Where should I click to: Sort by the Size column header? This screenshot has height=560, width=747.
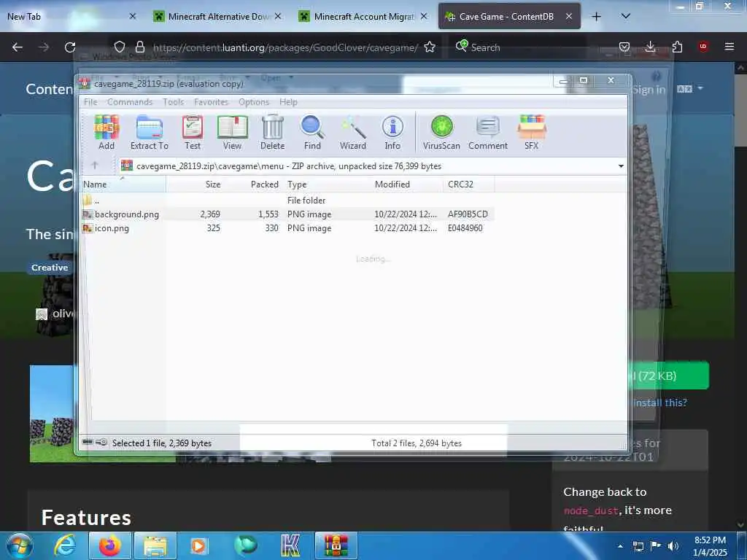tap(194, 184)
